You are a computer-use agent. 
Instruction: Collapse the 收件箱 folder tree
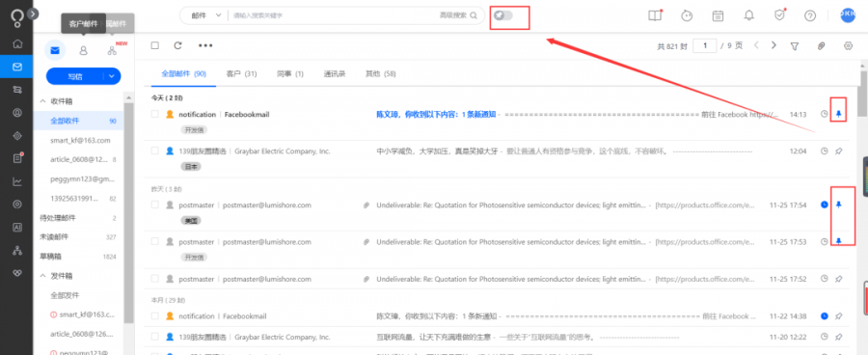tap(43, 102)
